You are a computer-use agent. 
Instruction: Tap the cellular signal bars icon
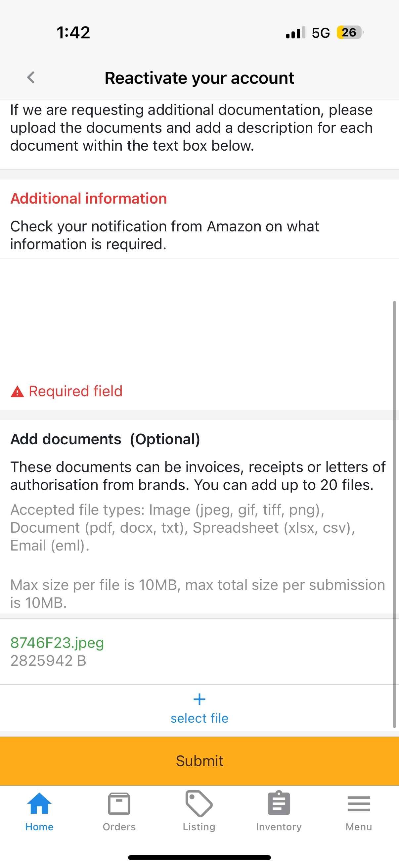(x=296, y=33)
